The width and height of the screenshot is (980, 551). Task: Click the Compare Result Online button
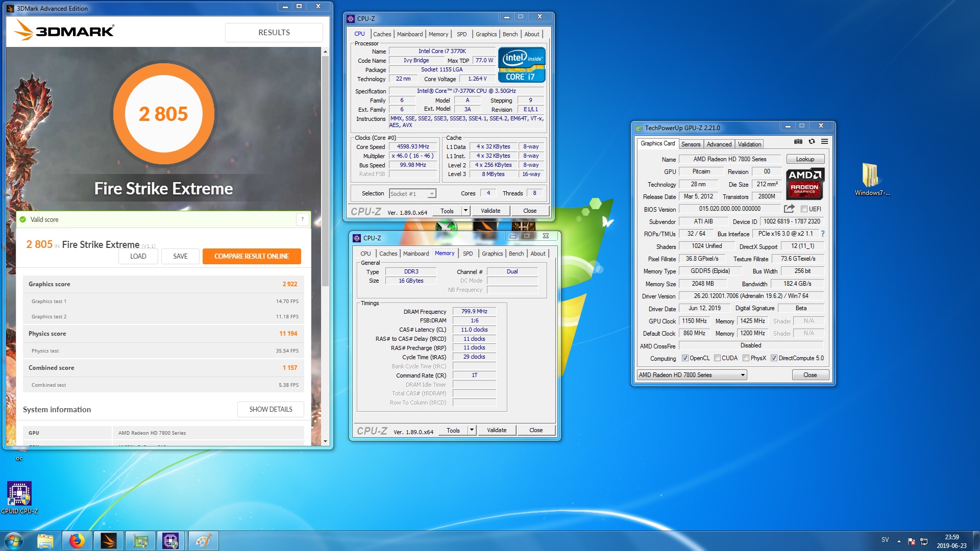pyautogui.click(x=252, y=256)
